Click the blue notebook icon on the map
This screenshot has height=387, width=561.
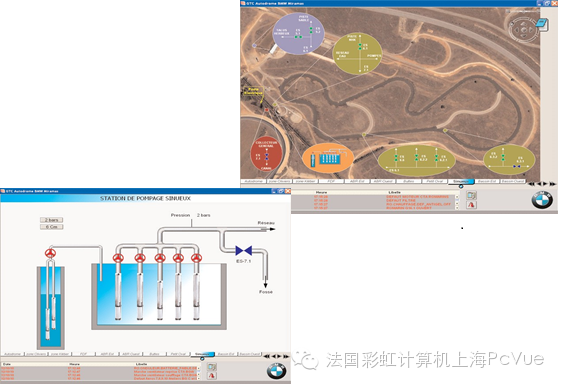(542, 24)
